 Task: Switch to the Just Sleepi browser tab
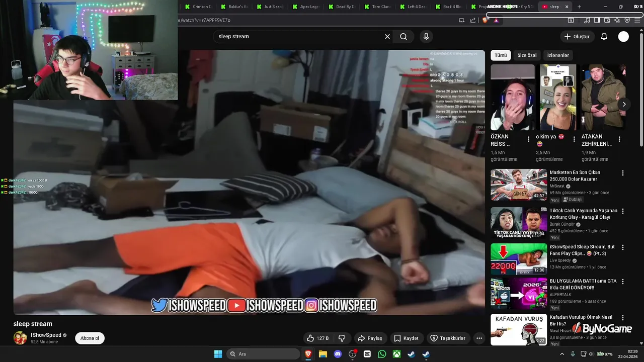click(270, 7)
